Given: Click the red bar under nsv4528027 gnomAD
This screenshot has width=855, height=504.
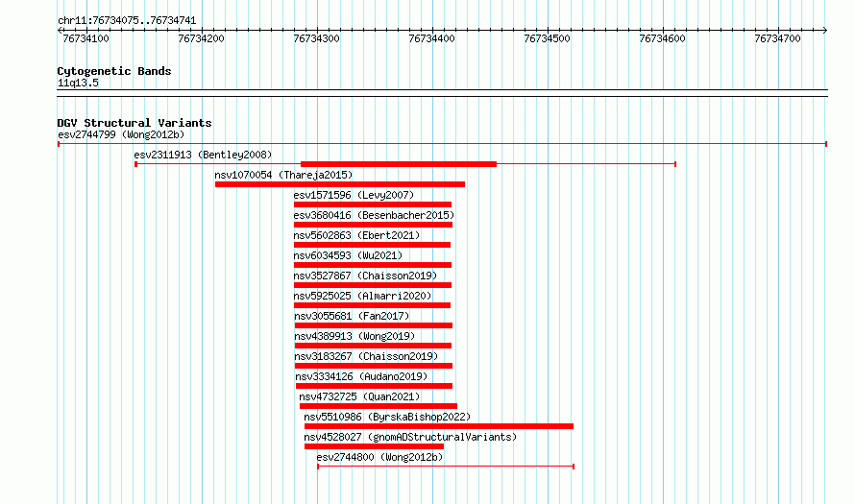Looking at the screenshot, I should click(x=374, y=446).
